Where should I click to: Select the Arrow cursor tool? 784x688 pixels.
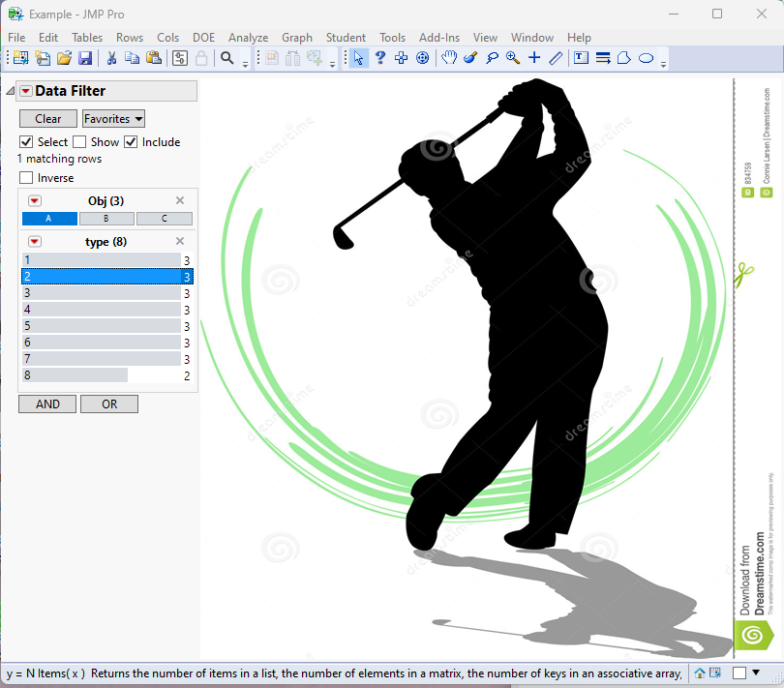click(x=358, y=58)
